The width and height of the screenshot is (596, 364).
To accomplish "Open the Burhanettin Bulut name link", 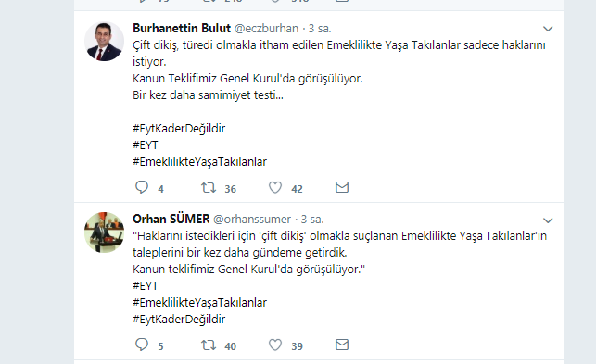I will click(x=182, y=29).
